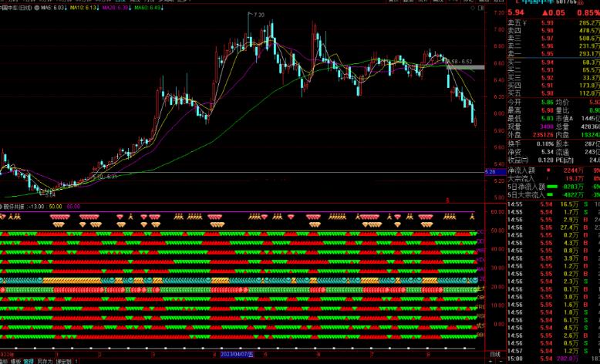
Task: Select the 2023/04/07/五 date marker
Action: [x=237, y=354]
